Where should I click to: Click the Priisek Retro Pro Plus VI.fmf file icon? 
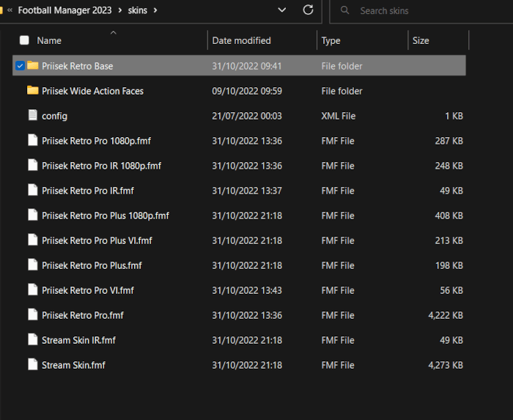[x=33, y=240]
